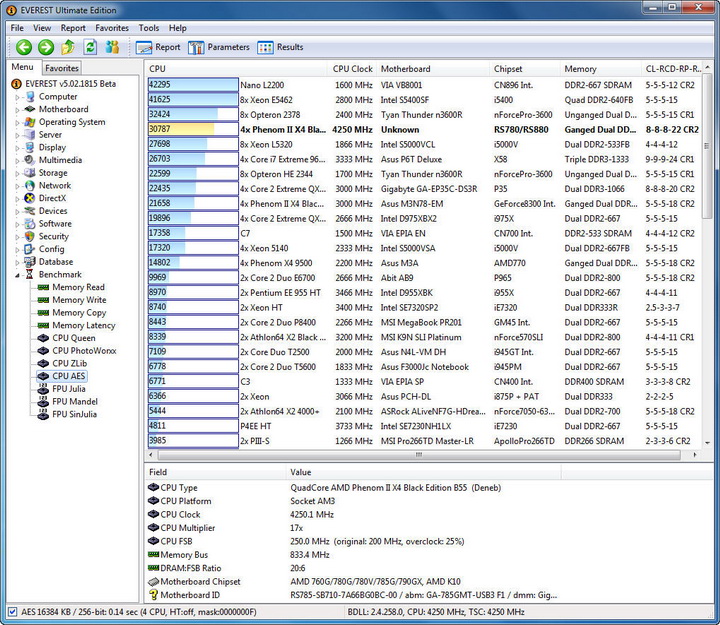
Task: Expand the Display tree node
Action: (x=17, y=148)
